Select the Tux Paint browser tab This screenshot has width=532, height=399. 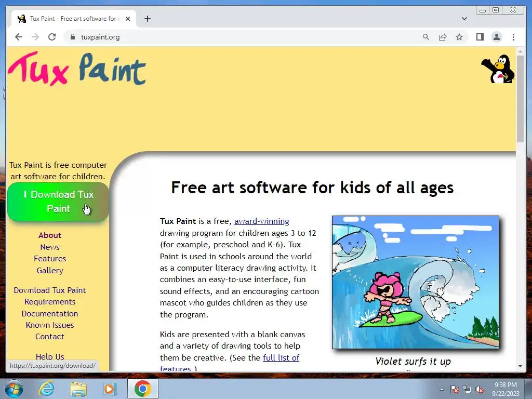point(74,19)
